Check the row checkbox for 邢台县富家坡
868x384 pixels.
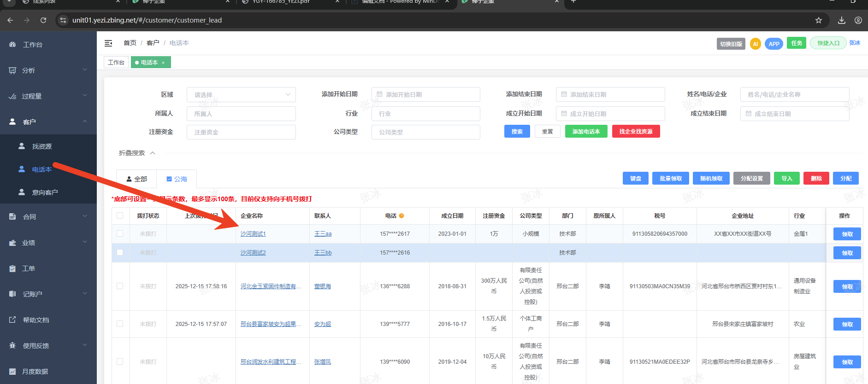pyautogui.click(x=120, y=324)
